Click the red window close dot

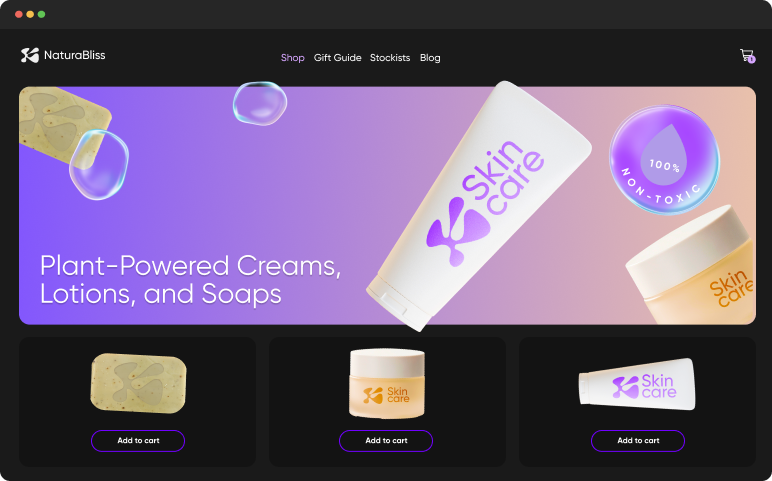(19, 14)
